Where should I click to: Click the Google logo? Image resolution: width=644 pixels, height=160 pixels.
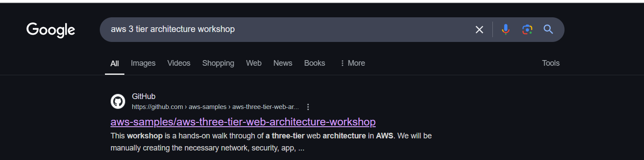click(x=51, y=30)
